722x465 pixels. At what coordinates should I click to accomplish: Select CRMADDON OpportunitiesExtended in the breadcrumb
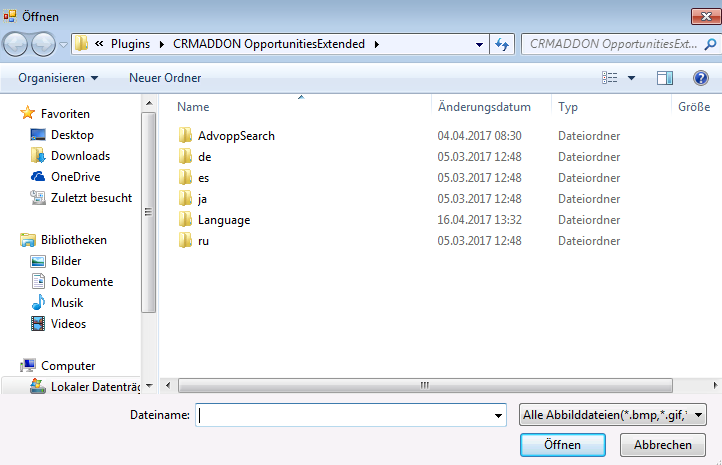pyautogui.click(x=269, y=44)
